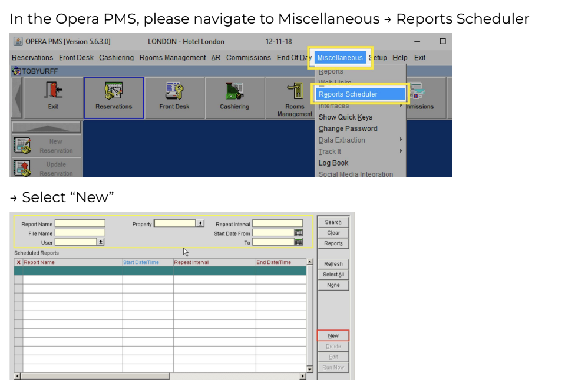588x389 pixels.
Task: Click the red X column header
Action: [18, 262]
